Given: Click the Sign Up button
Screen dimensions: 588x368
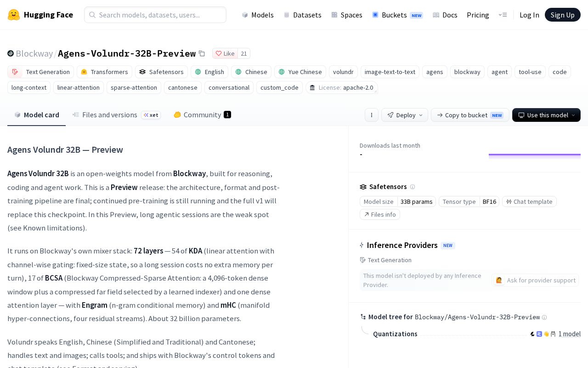Looking at the screenshot, I should [563, 15].
